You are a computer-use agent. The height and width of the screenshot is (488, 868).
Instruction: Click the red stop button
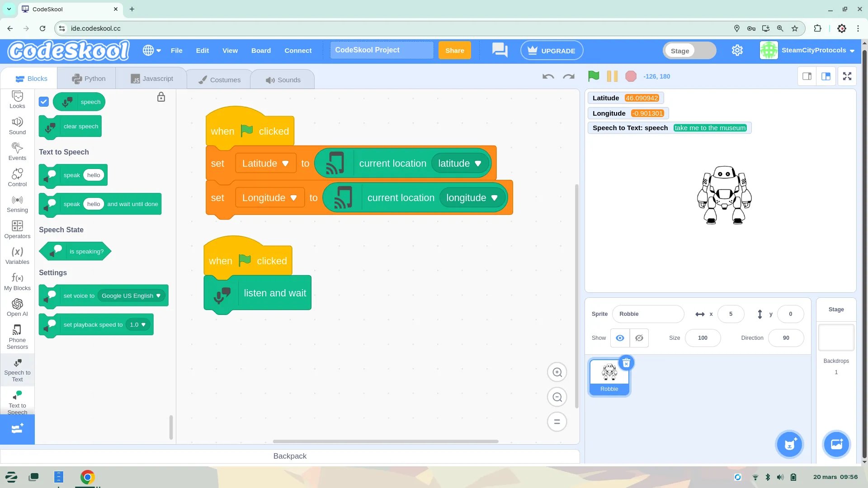(631, 76)
